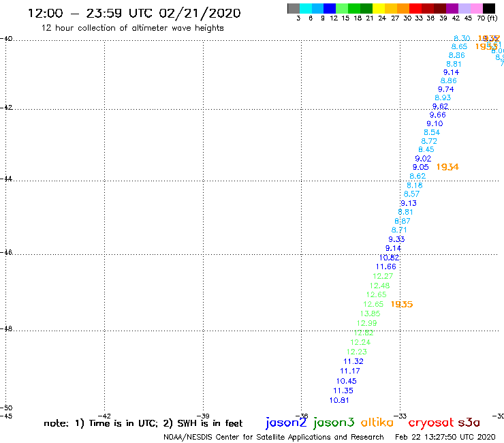Click the wave height value 8.62
Image resolution: width=504 pixels, height=443 pixels.
tap(418, 176)
